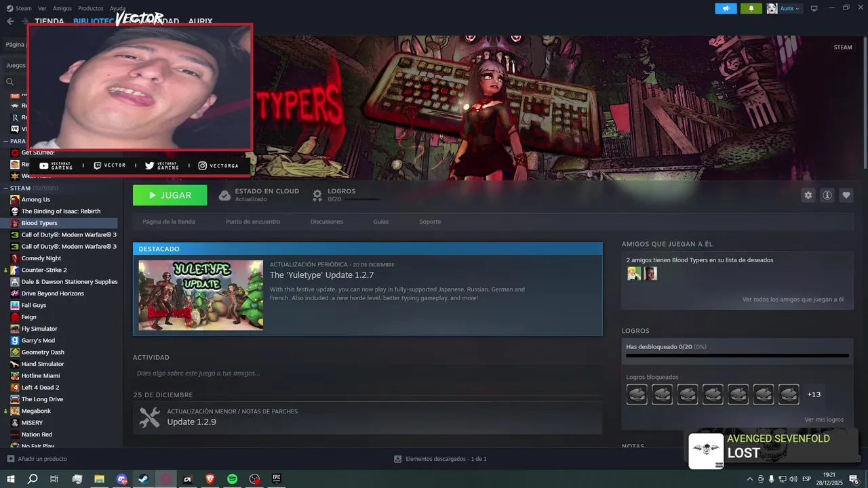Select Megabonk in library

pos(36,411)
